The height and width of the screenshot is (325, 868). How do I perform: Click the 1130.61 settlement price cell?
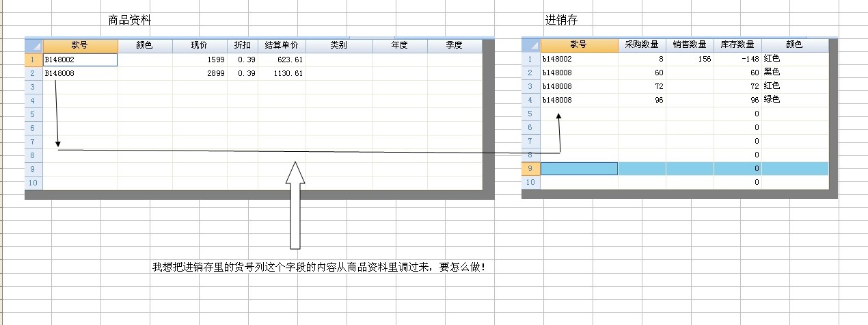282,73
